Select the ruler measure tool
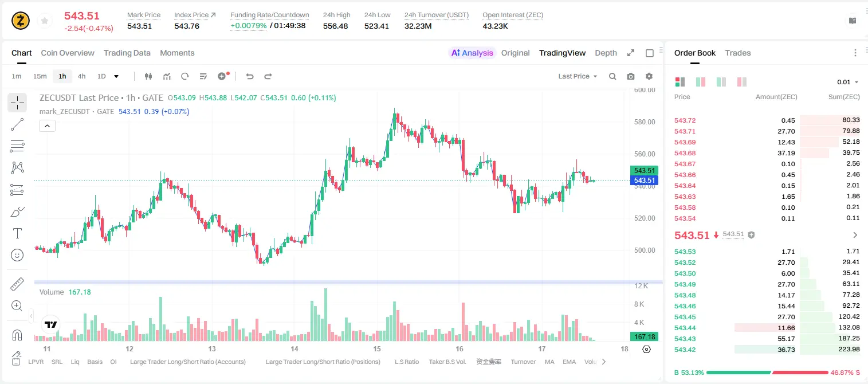This screenshot has width=868, height=384. 17,284
